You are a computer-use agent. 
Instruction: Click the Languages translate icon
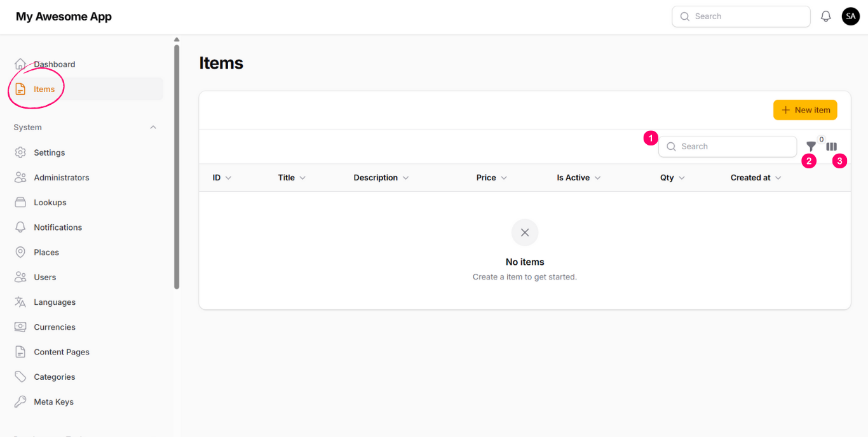point(20,302)
